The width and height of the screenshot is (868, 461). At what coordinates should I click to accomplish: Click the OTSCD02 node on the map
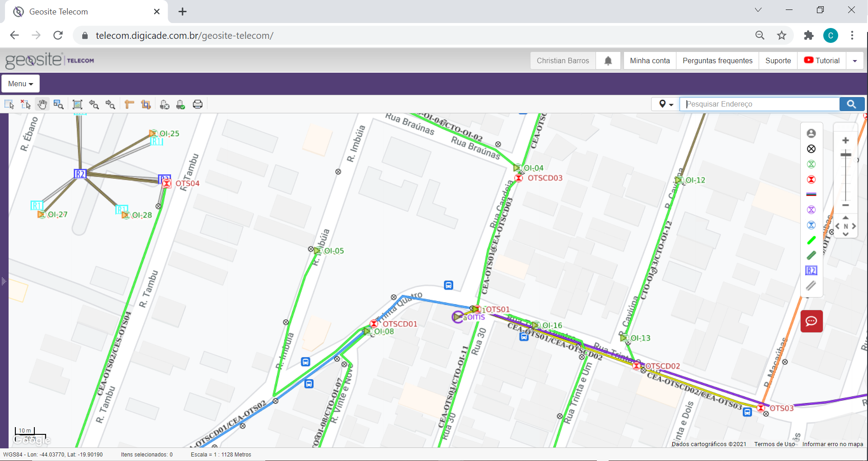pyautogui.click(x=637, y=366)
